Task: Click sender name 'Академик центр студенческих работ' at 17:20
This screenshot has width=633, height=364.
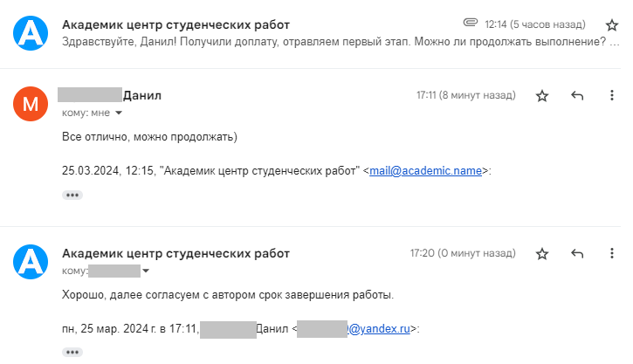Action: tap(175, 253)
